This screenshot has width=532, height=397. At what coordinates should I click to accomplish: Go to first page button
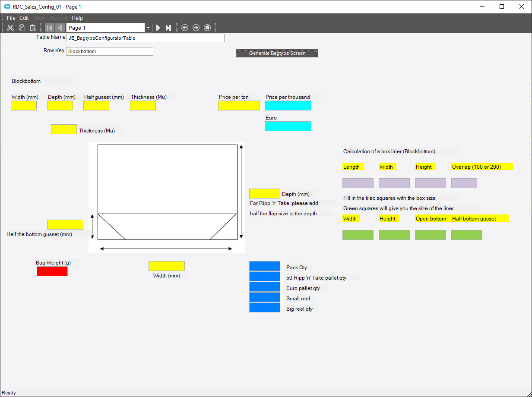tap(50, 28)
